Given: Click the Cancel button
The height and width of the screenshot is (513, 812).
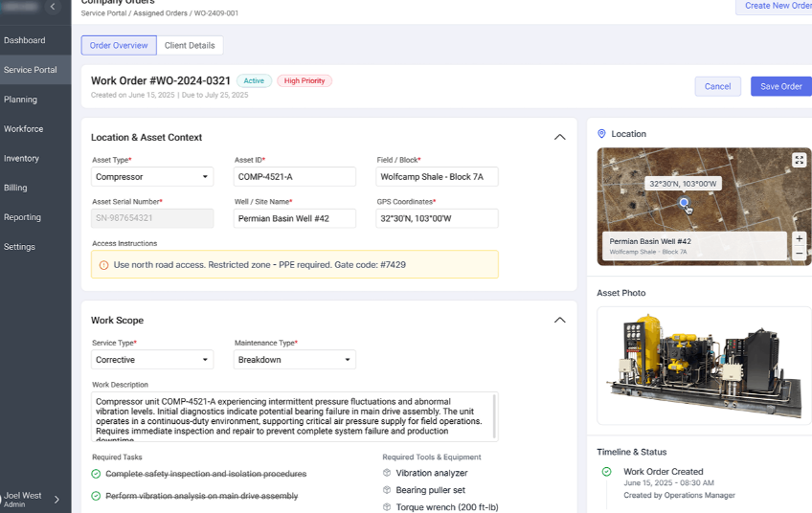Looking at the screenshot, I should tap(718, 86).
